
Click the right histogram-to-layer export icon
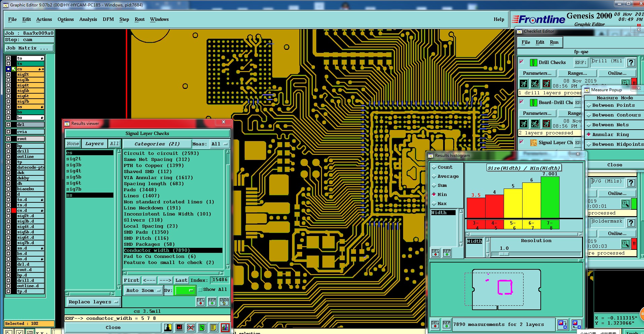click(x=576, y=324)
